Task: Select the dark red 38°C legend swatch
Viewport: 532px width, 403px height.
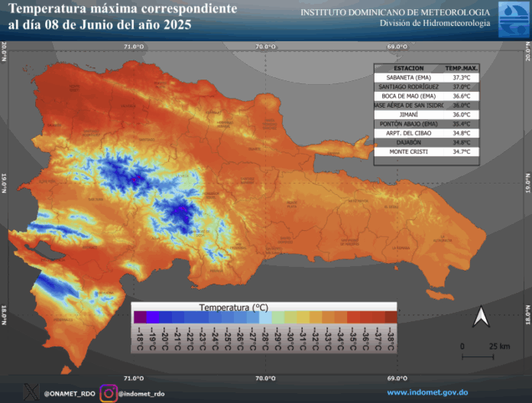Action: coord(391,317)
